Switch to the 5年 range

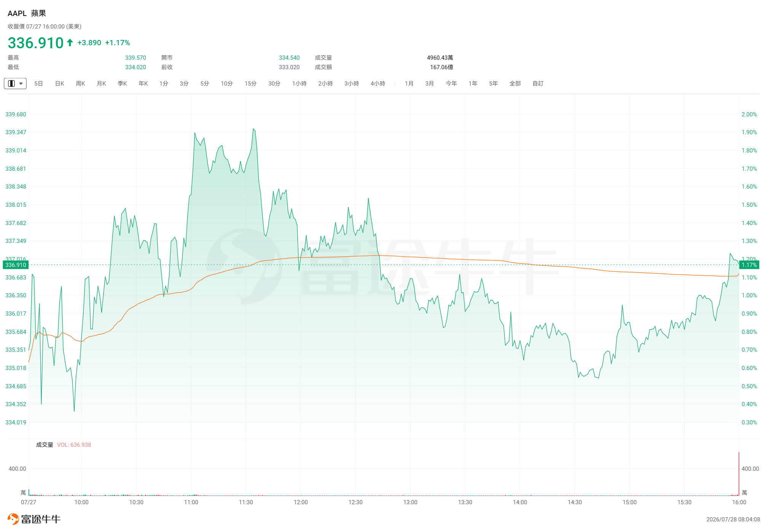[x=493, y=83]
